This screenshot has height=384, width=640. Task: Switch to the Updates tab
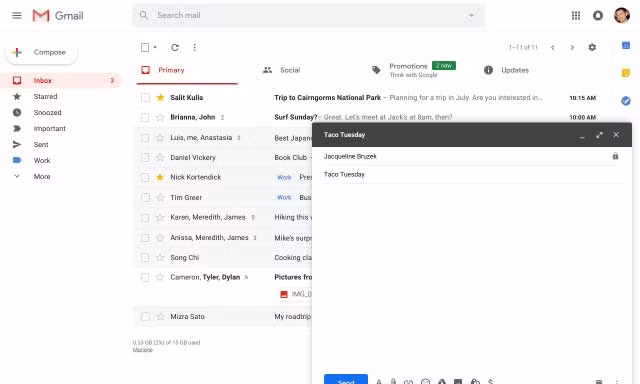pos(506,70)
